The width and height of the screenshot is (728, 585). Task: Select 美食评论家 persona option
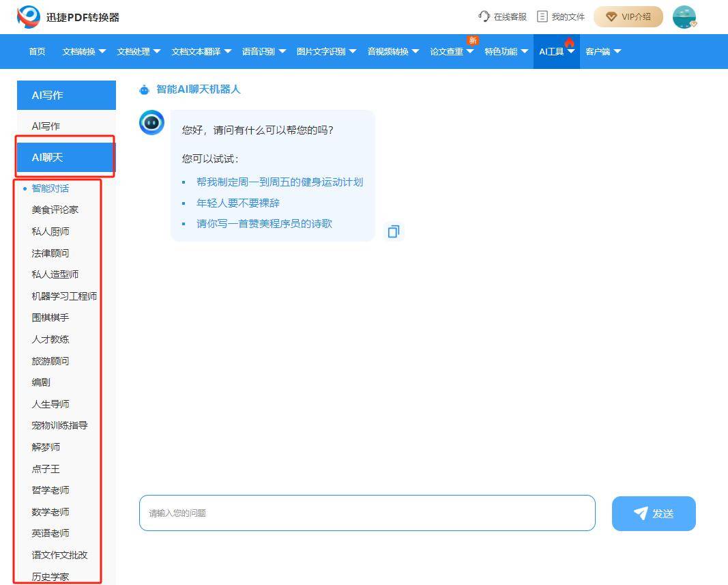[56, 210]
